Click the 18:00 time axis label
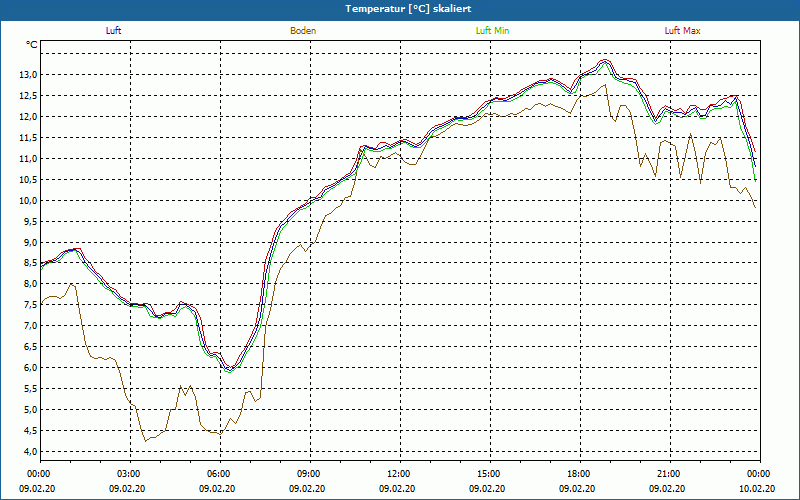The height and width of the screenshot is (500, 800). (577, 474)
